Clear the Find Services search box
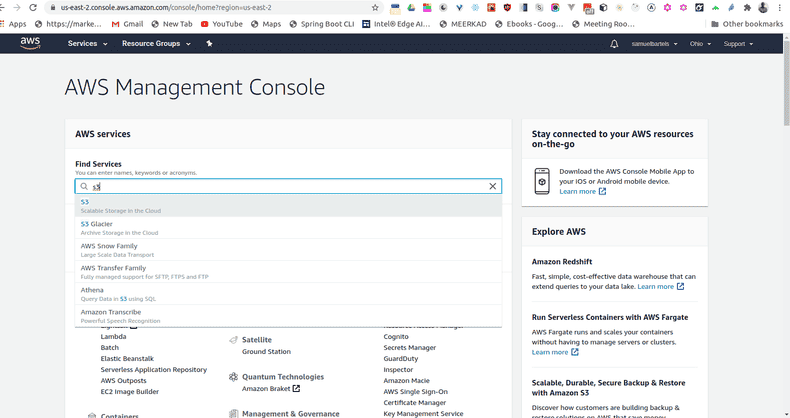This screenshot has height=418, width=790. tap(492, 186)
